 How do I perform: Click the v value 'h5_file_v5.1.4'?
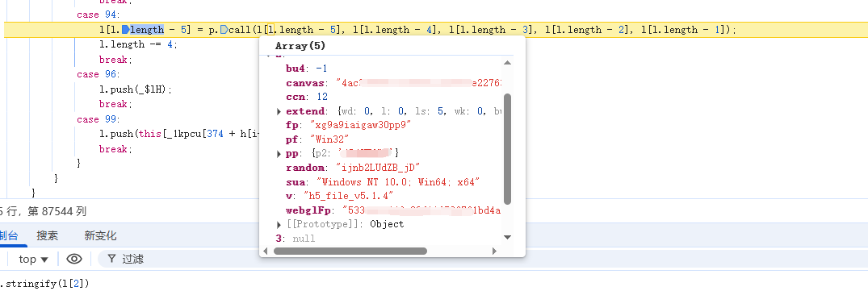pyautogui.click(x=348, y=196)
